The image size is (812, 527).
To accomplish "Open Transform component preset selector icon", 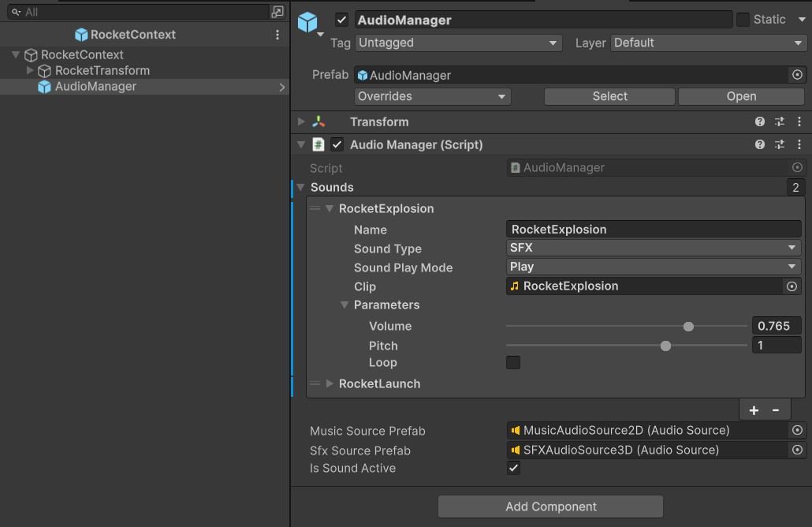I will pos(779,121).
